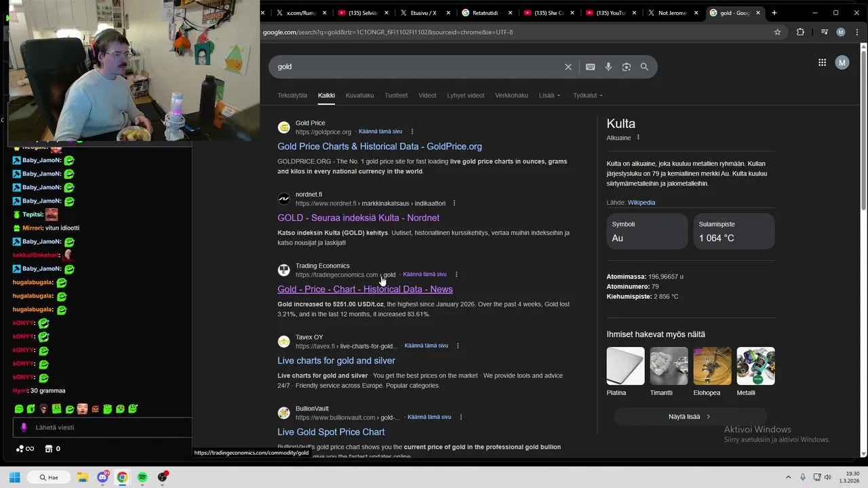Expand the Työkalut dropdown
The image size is (868, 488).
tap(588, 96)
